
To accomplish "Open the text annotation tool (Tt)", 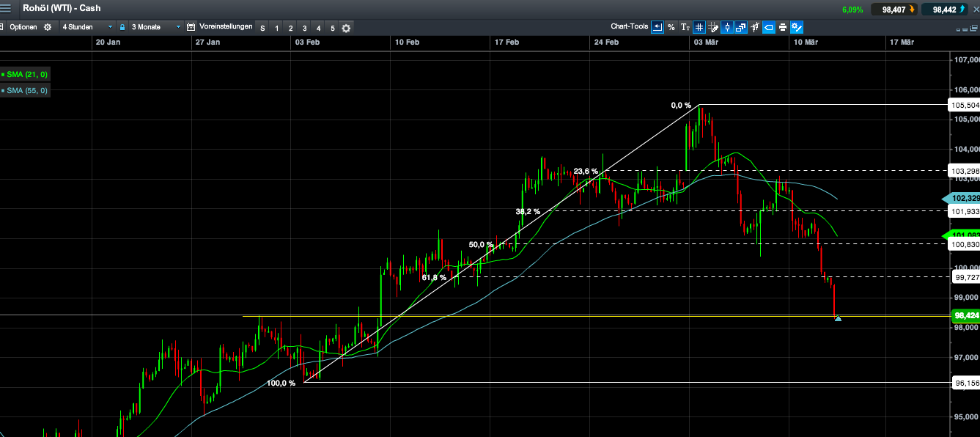I will coord(685,27).
